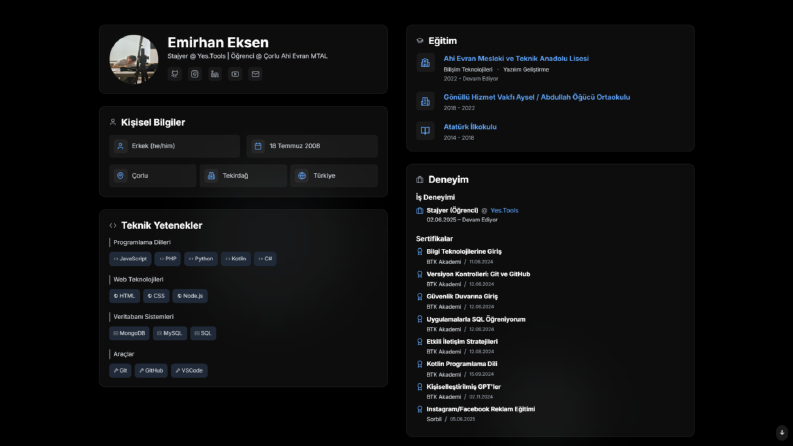Click the JavaScript skill tag
The height and width of the screenshot is (446, 793).
(130, 259)
